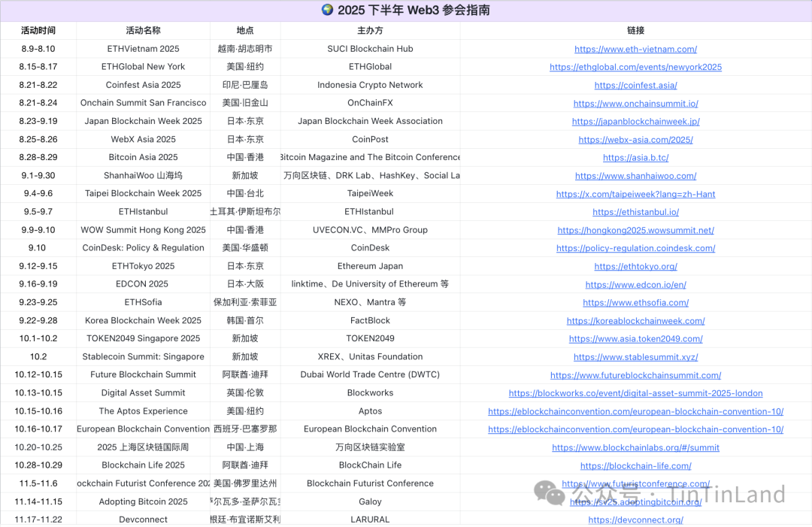Open ethglobal.com newyork2025 event link

(635, 68)
